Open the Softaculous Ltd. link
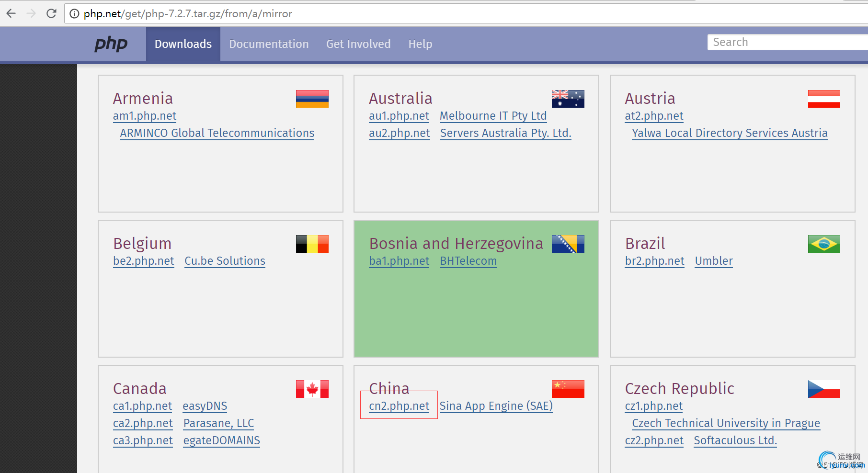This screenshot has width=868, height=473. point(735,440)
